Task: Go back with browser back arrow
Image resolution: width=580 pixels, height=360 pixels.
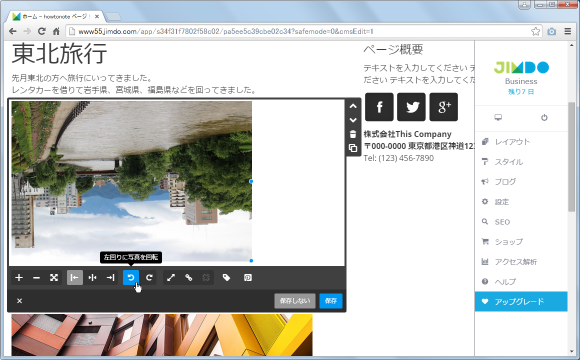Action: 13,31
